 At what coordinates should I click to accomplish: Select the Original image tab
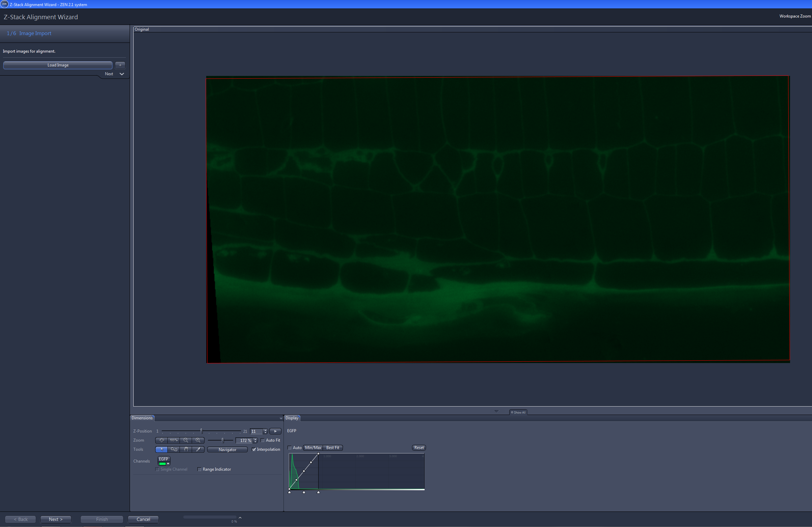coord(142,29)
